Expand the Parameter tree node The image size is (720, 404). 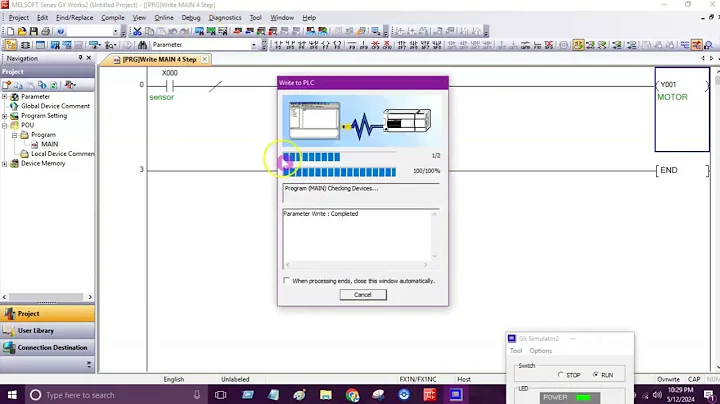5,96
